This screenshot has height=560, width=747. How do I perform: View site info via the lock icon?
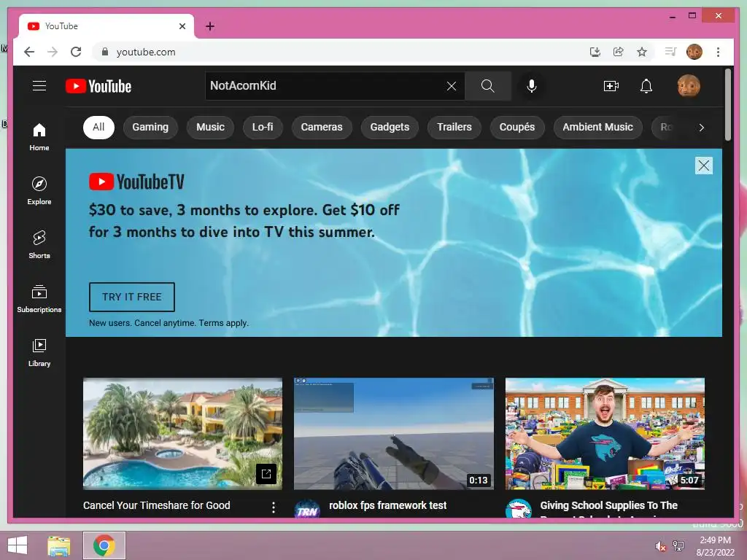[x=105, y=52]
